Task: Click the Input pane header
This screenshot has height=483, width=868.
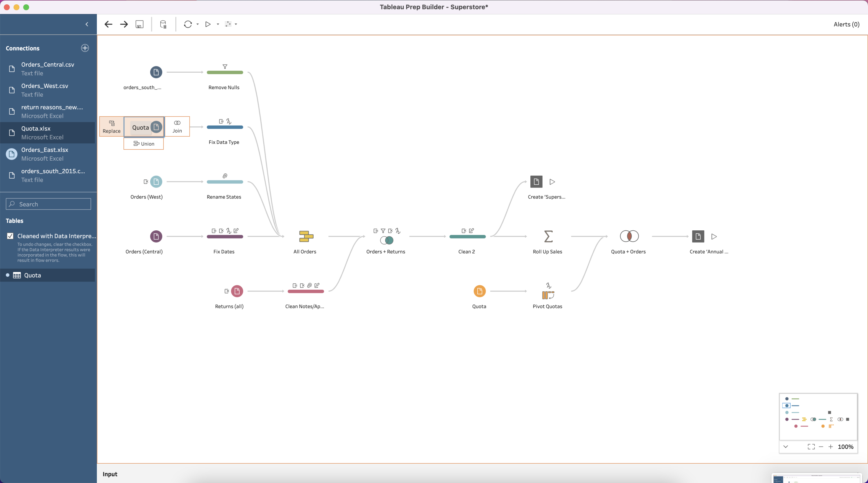Action: click(110, 474)
